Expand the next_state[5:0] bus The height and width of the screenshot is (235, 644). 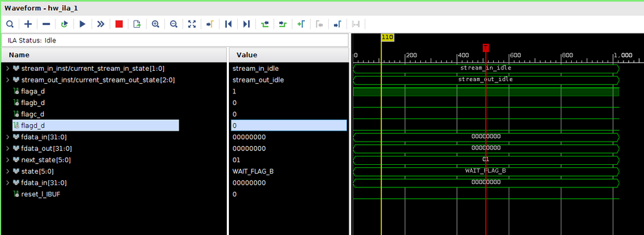point(8,160)
